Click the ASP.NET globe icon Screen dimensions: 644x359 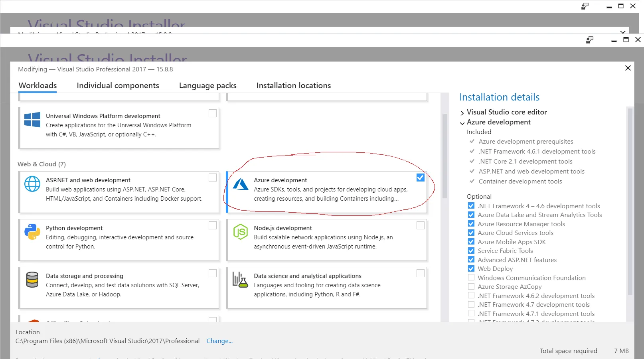click(x=32, y=184)
